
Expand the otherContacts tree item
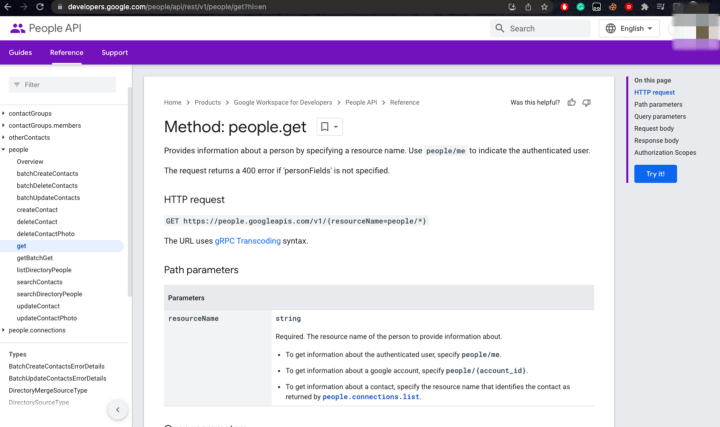[x=3, y=137]
